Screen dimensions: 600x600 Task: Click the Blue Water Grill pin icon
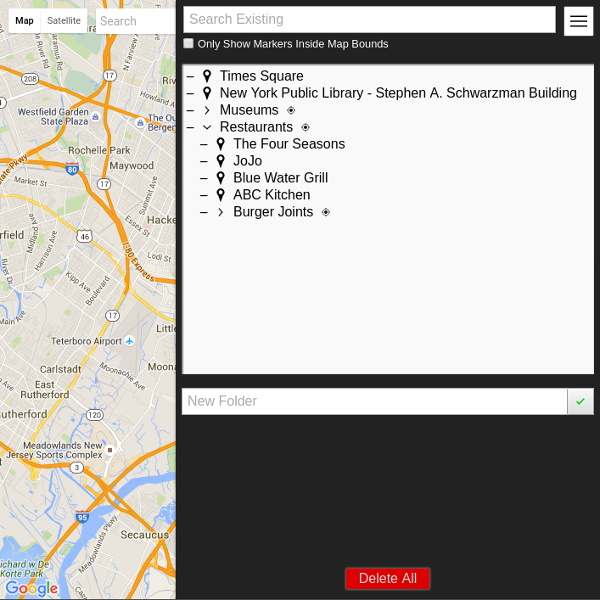(x=221, y=178)
